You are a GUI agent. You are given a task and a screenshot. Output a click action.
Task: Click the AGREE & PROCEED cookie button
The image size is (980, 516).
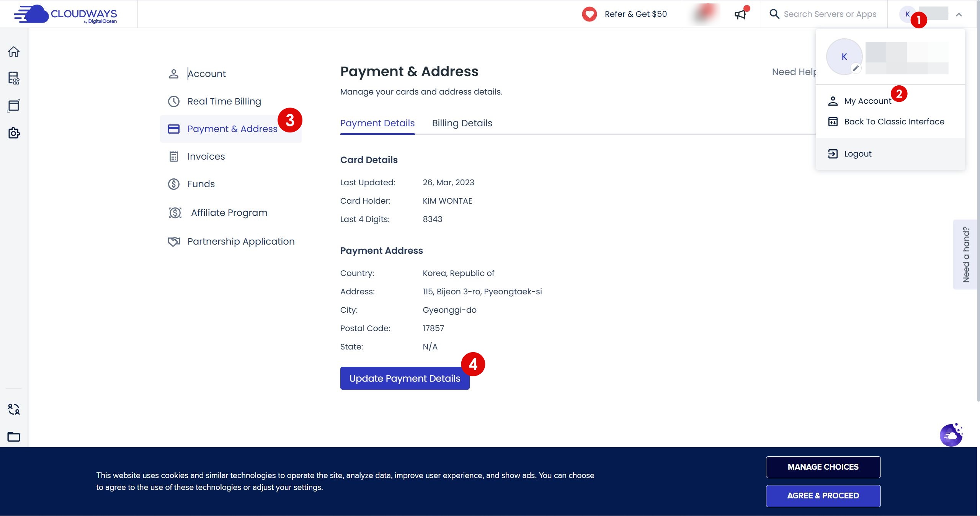pos(823,496)
